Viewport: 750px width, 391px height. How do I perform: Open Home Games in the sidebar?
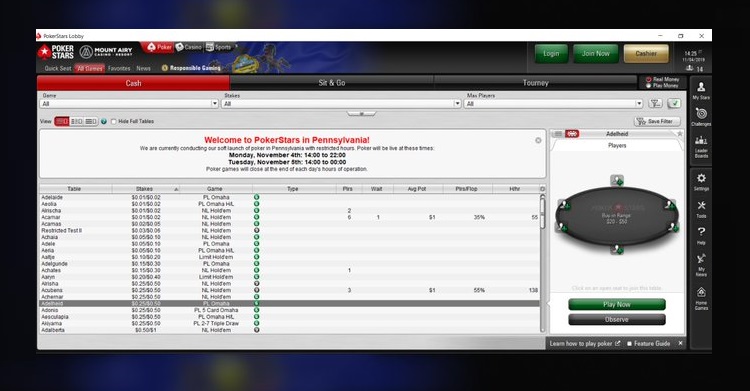(701, 298)
